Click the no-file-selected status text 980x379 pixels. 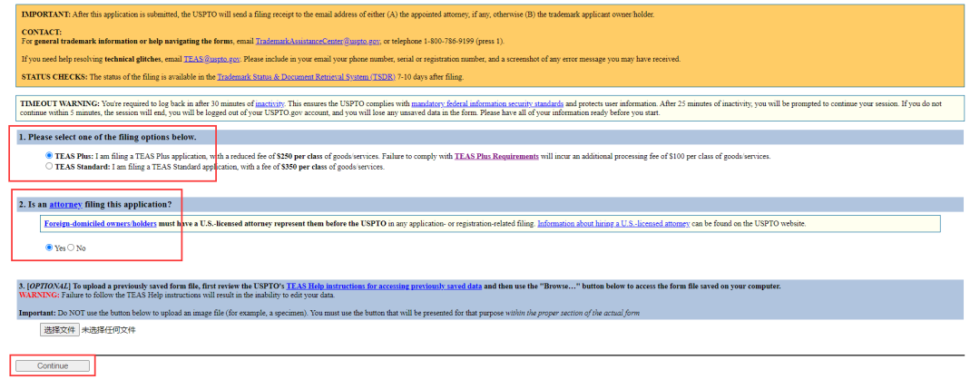pos(108,330)
